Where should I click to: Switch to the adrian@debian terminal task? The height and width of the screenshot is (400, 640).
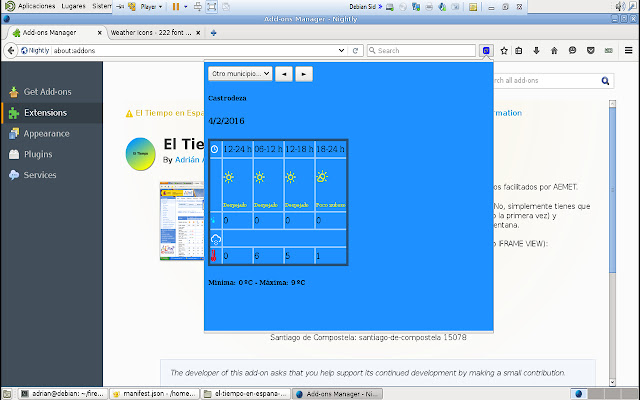[63, 394]
